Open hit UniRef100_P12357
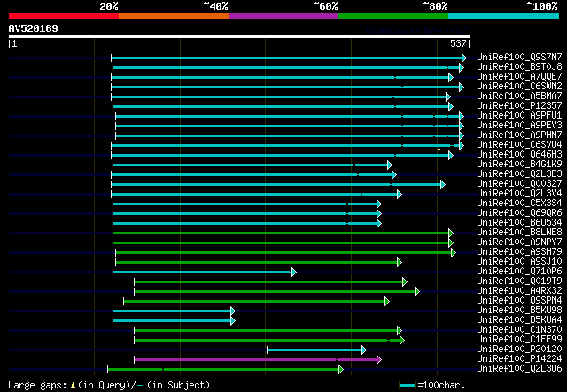 [x=519, y=105]
